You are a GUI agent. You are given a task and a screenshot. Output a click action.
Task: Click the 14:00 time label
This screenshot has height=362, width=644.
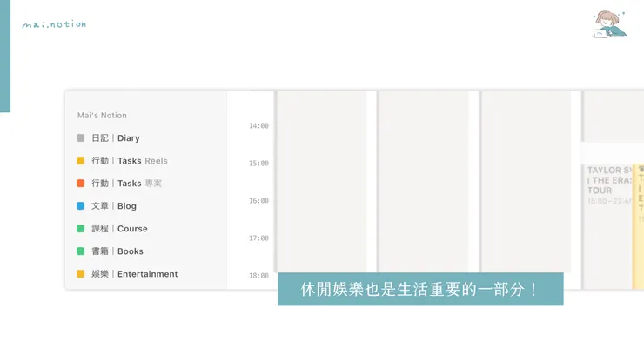pyautogui.click(x=258, y=125)
